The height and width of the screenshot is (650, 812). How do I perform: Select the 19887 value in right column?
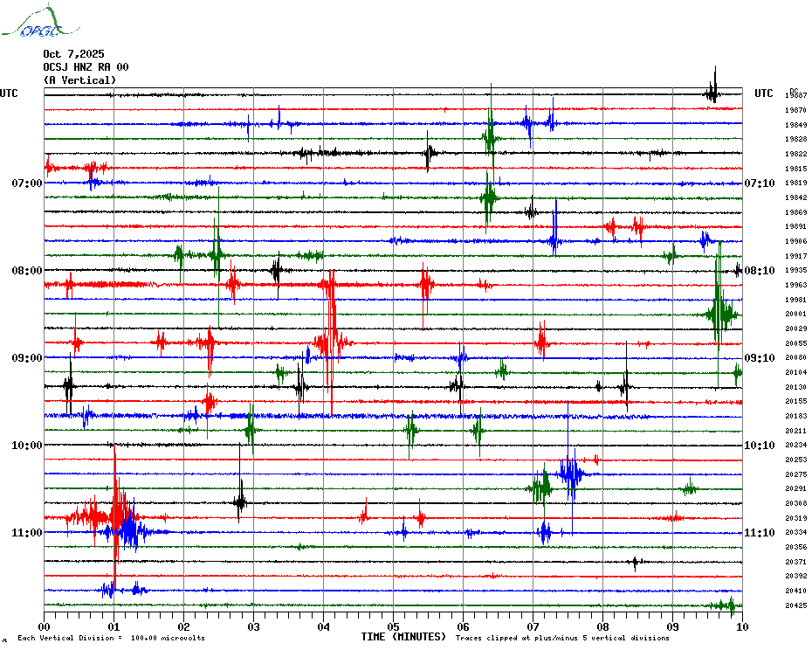(x=795, y=94)
